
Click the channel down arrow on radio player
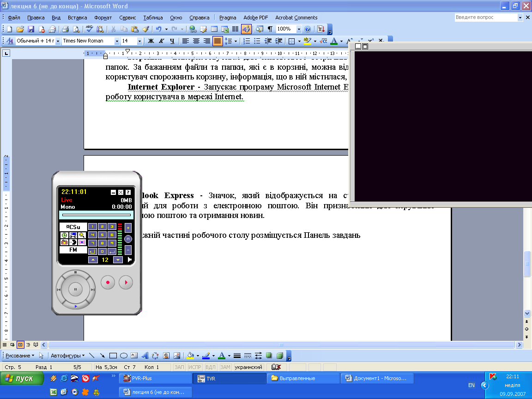tap(118, 260)
